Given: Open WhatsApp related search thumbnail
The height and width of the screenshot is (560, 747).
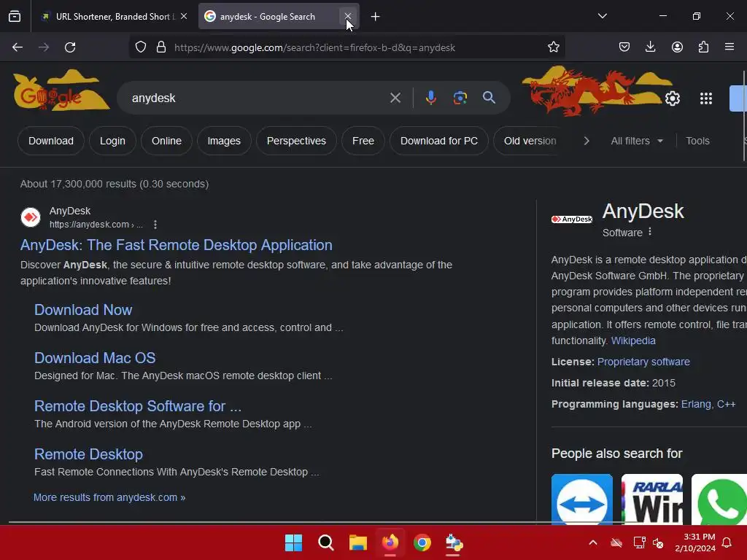Looking at the screenshot, I should pyautogui.click(x=719, y=499).
